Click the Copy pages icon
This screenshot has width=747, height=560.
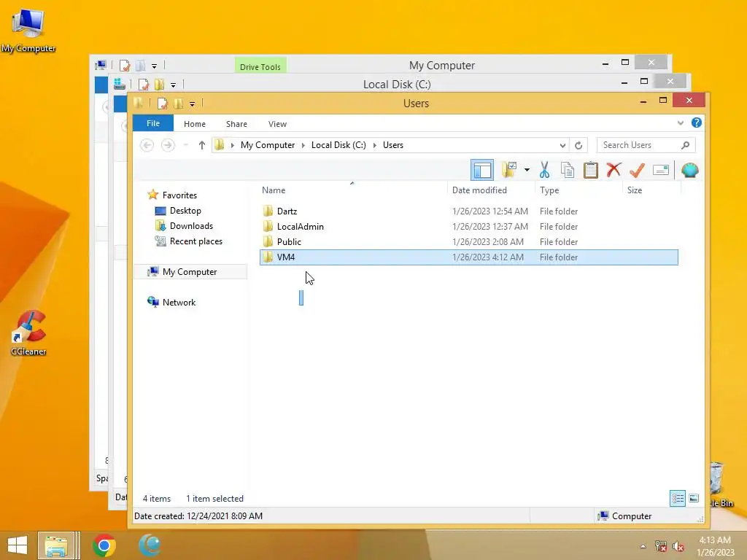pos(567,170)
